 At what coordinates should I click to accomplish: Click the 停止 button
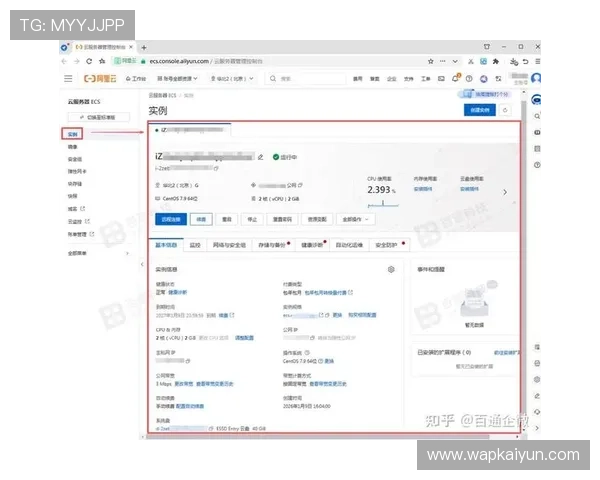(253, 218)
